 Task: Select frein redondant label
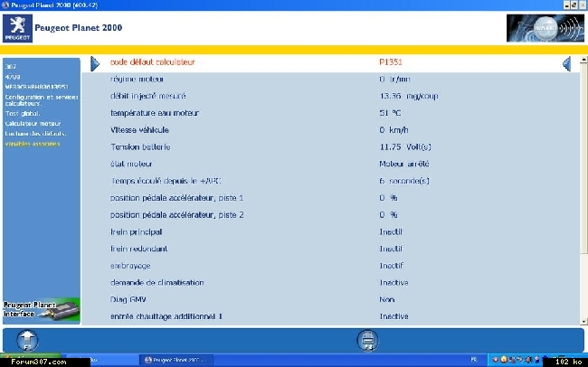138,249
